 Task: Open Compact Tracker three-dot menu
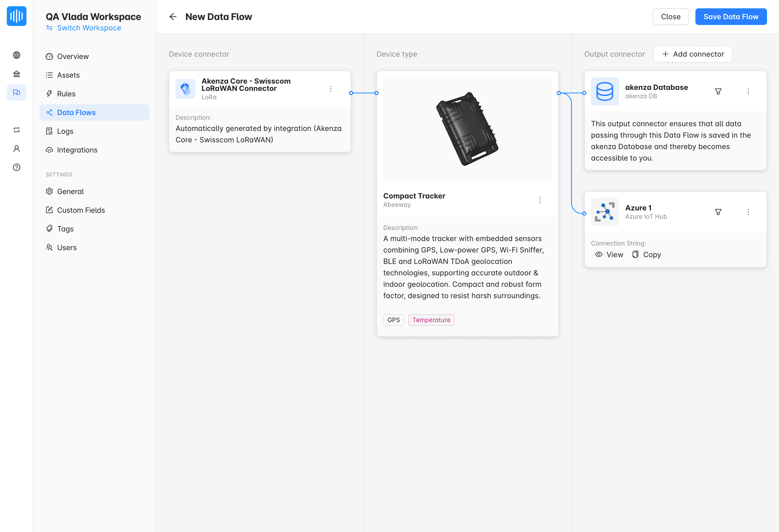[540, 200]
